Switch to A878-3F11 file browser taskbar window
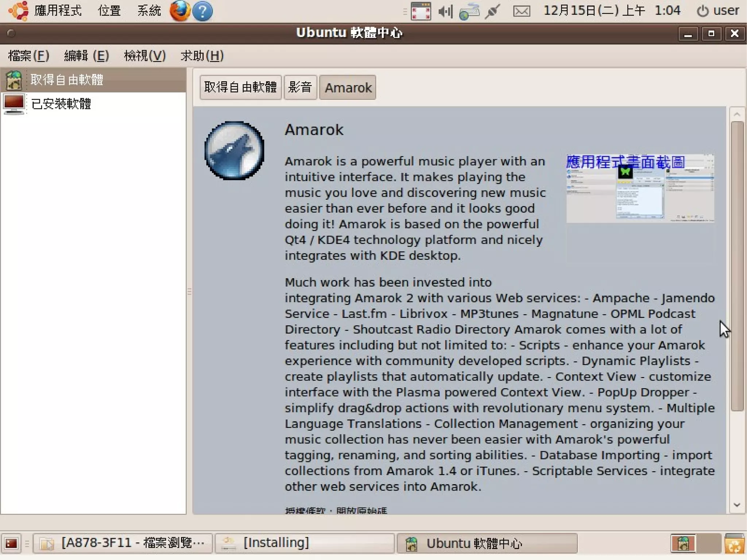The height and width of the screenshot is (560, 747). (x=123, y=544)
